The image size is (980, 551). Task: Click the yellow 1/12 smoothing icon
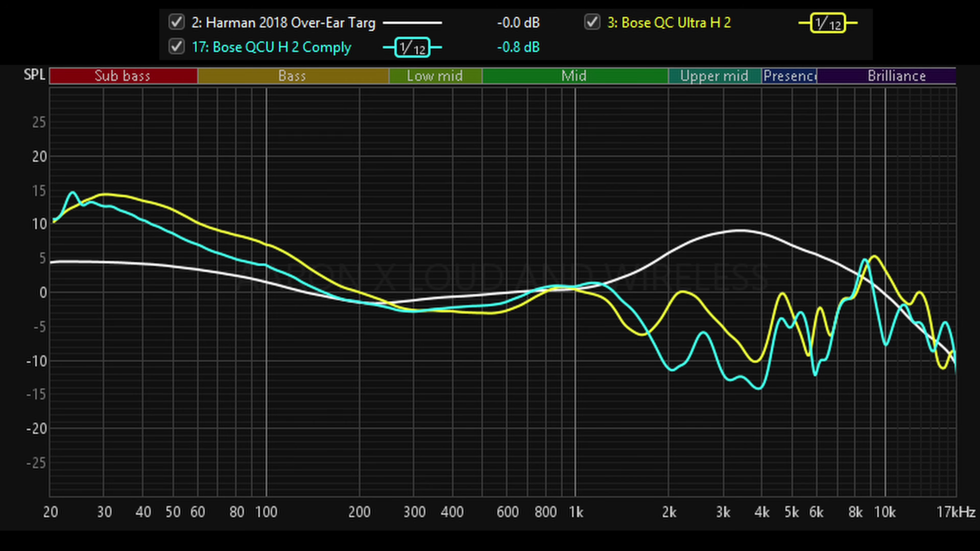828,23
